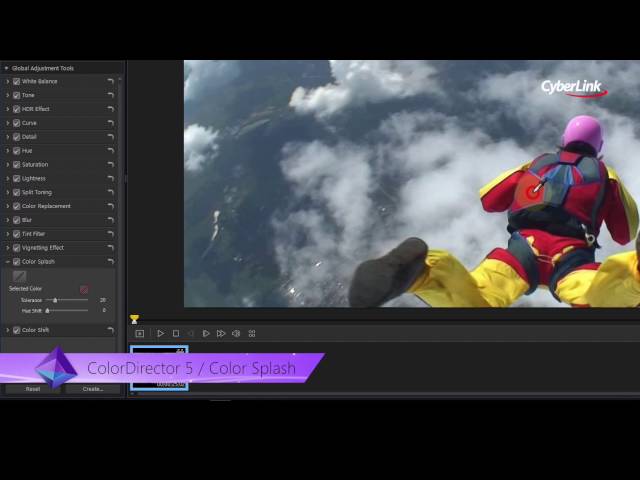Toggle the Tint Filter checkbox
Image resolution: width=640 pixels, height=480 pixels.
16,234
